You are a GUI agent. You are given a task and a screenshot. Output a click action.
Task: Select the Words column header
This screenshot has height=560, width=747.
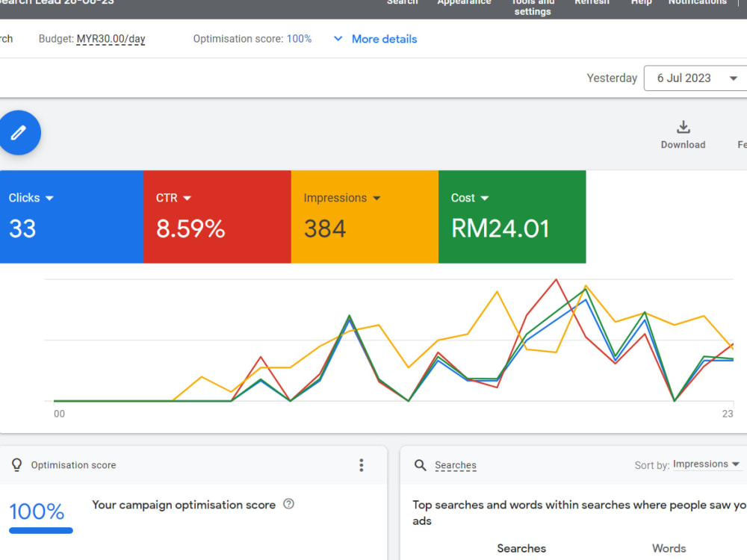(669, 548)
